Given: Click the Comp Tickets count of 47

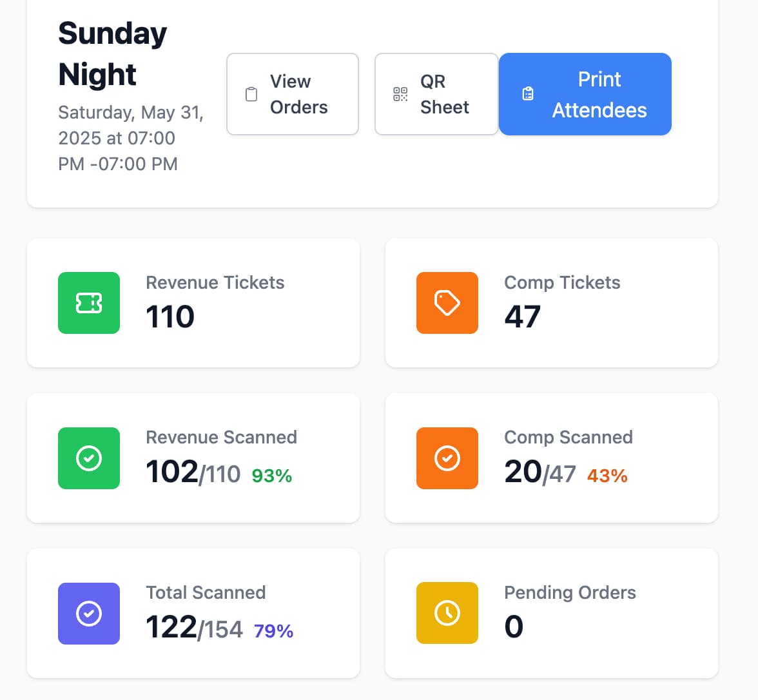Looking at the screenshot, I should [x=522, y=316].
